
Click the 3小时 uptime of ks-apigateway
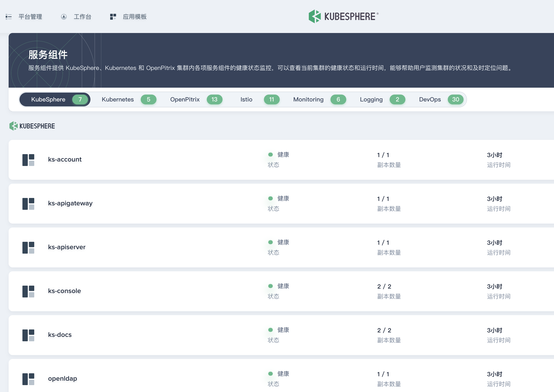[495, 199]
